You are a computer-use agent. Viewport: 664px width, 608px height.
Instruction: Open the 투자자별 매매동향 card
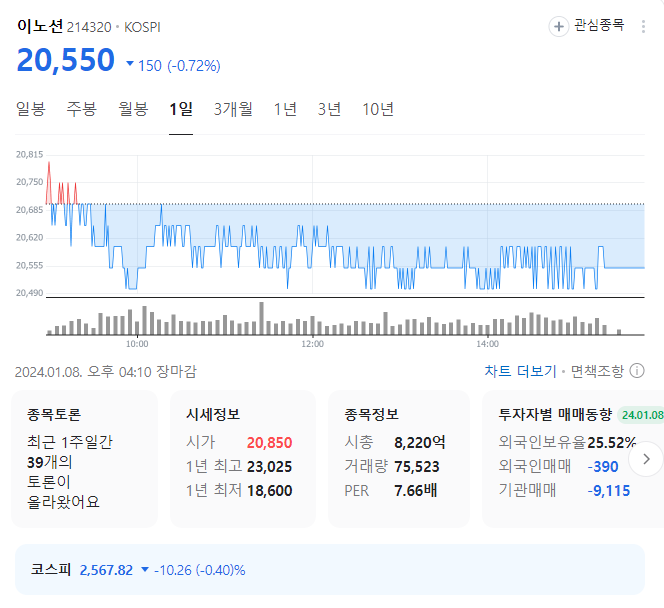click(x=573, y=459)
